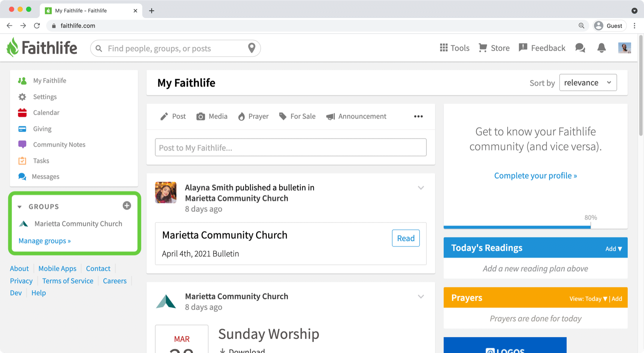The image size is (644, 353).
Task: Open the Store cart
Action: 494,48
